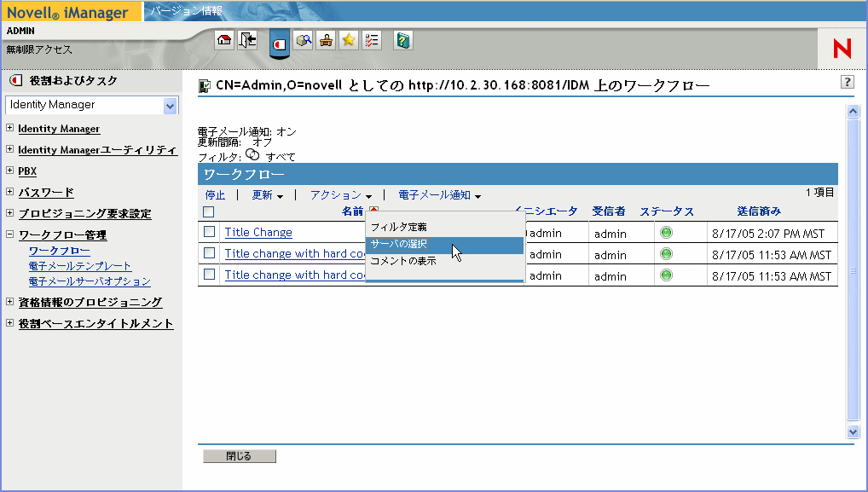Open the Title Change workflow link
This screenshot has height=492, width=868.
(x=258, y=232)
